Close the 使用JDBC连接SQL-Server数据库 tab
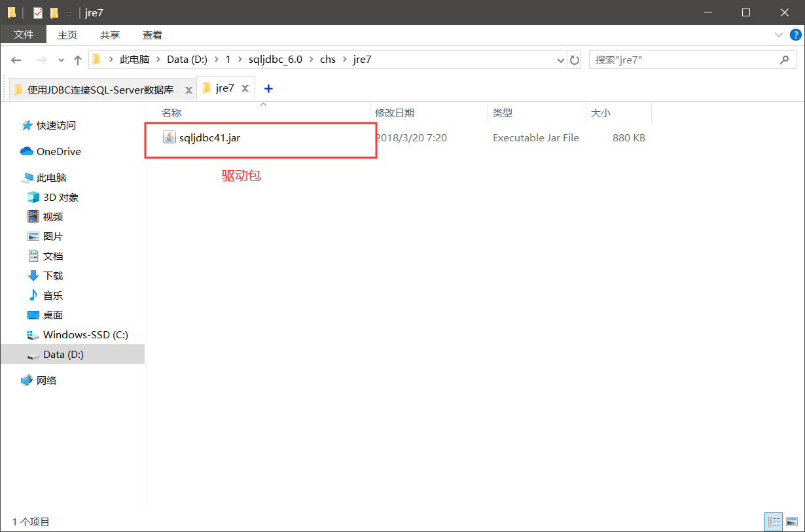Image resolution: width=805 pixels, height=532 pixels. point(188,90)
